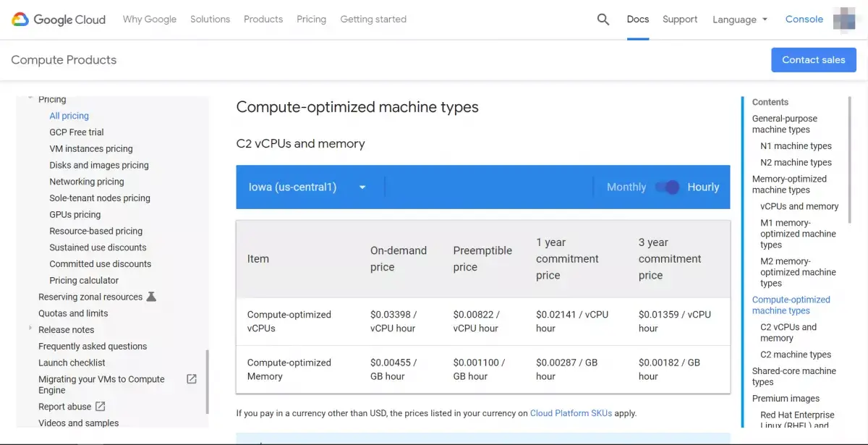Jump to Compute-optimized machine types in Contents
868x445 pixels.
[x=791, y=305]
